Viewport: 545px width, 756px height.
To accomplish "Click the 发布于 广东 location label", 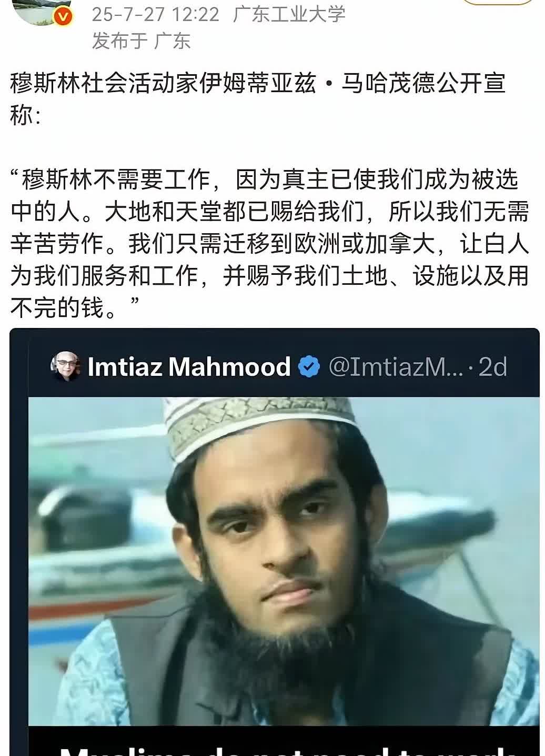I will point(141,41).
